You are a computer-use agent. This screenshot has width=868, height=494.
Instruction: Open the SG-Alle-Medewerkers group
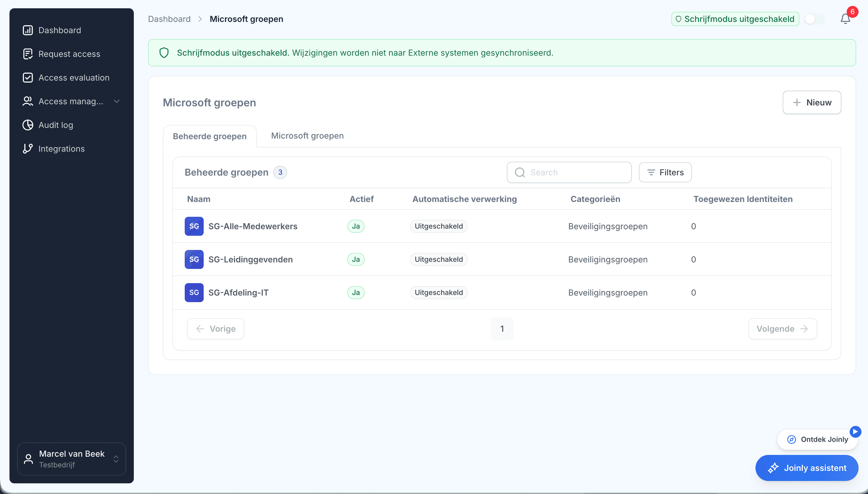tap(253, 226)
